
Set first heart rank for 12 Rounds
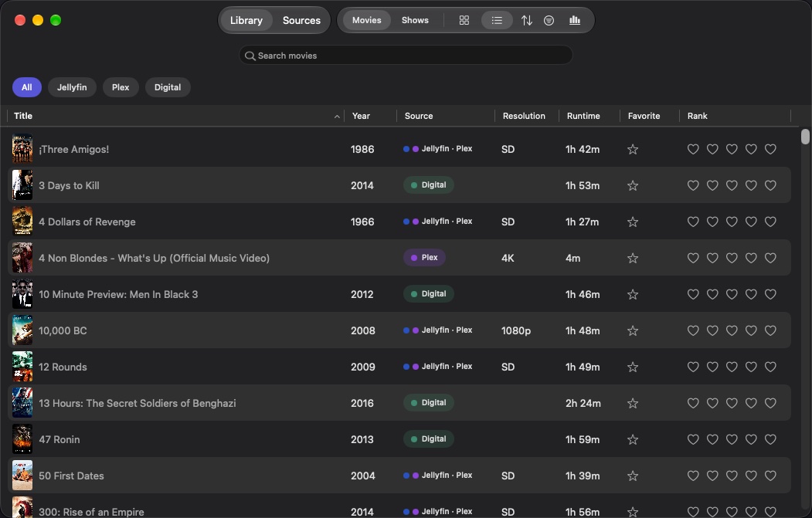(x=693, y=367)
